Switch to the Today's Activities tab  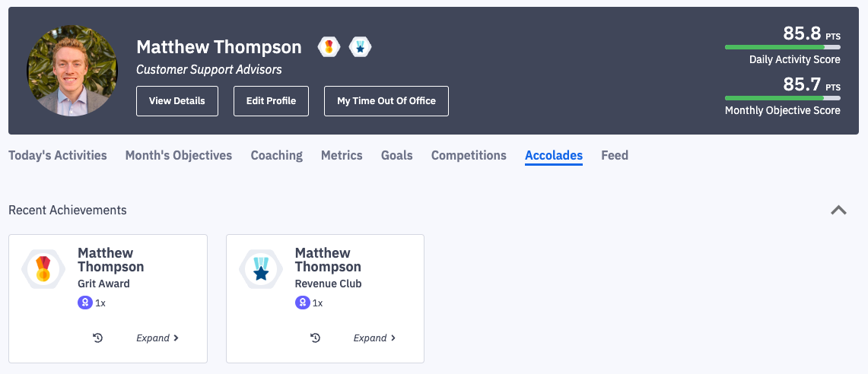pos(58,155)
